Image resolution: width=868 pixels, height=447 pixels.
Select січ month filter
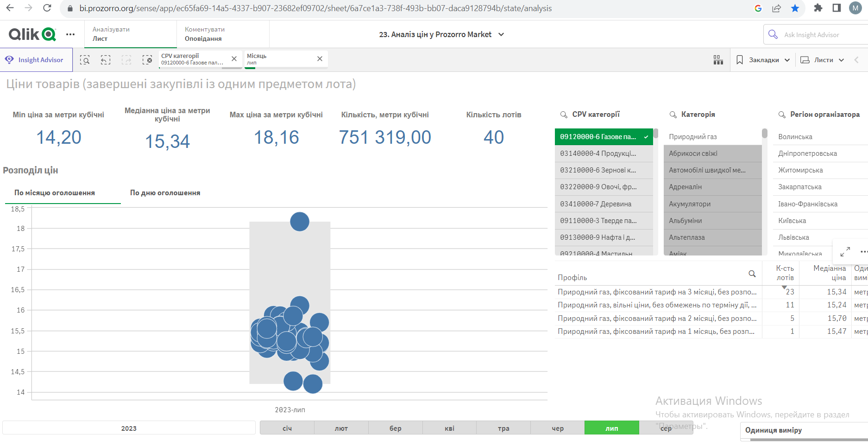click(287, 428)
